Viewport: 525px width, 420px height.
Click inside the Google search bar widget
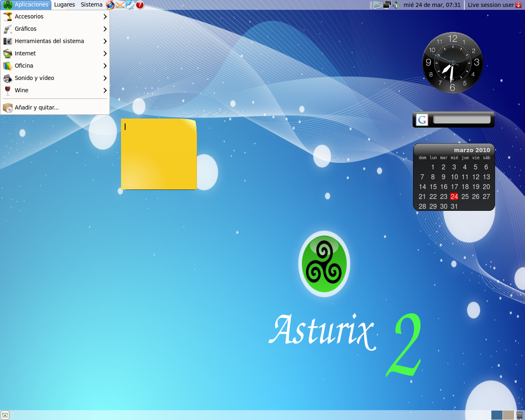[x=461, y=119]
